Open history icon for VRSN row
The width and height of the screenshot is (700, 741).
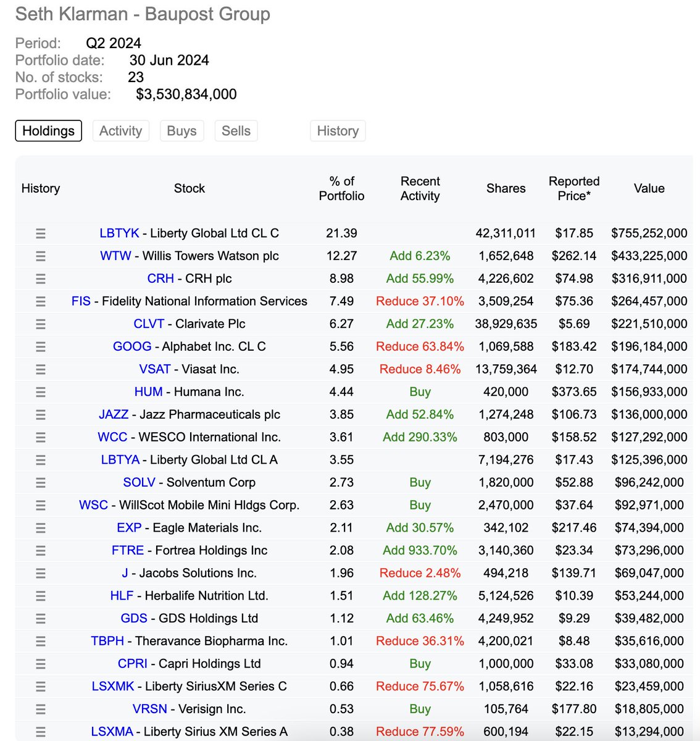coord(41,709)
